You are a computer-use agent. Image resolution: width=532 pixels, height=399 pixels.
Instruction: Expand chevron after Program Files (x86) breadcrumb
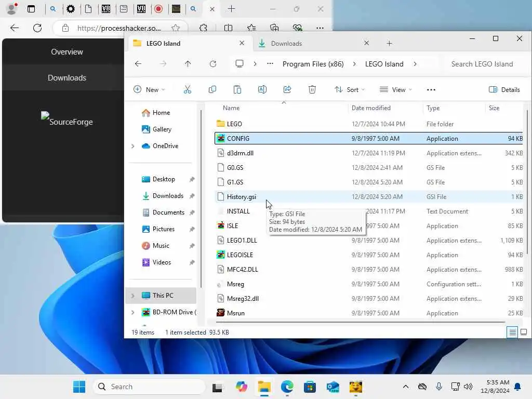pyautogui.click(x=354, y=64)
